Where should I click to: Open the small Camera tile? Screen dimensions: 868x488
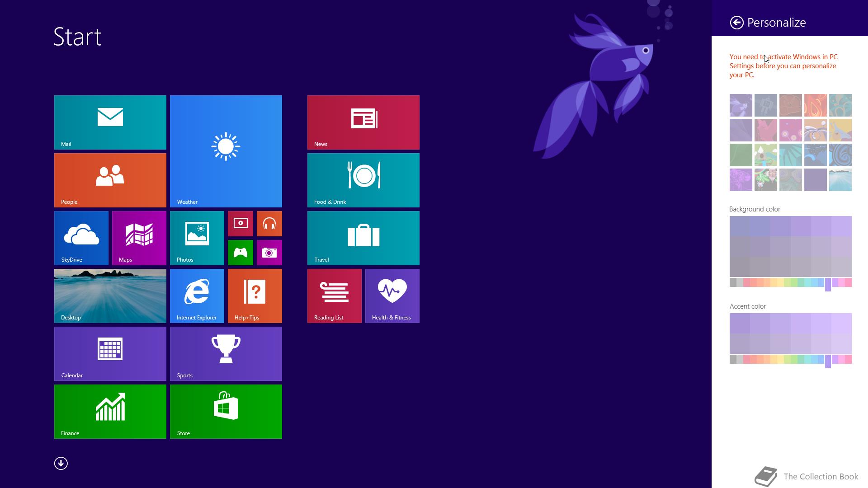pos(269,252)
